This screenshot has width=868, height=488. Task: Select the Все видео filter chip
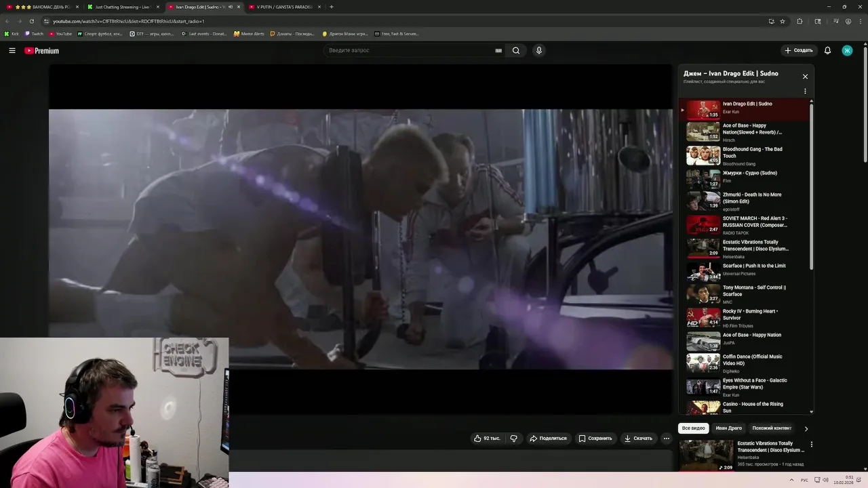pos(694,428)
